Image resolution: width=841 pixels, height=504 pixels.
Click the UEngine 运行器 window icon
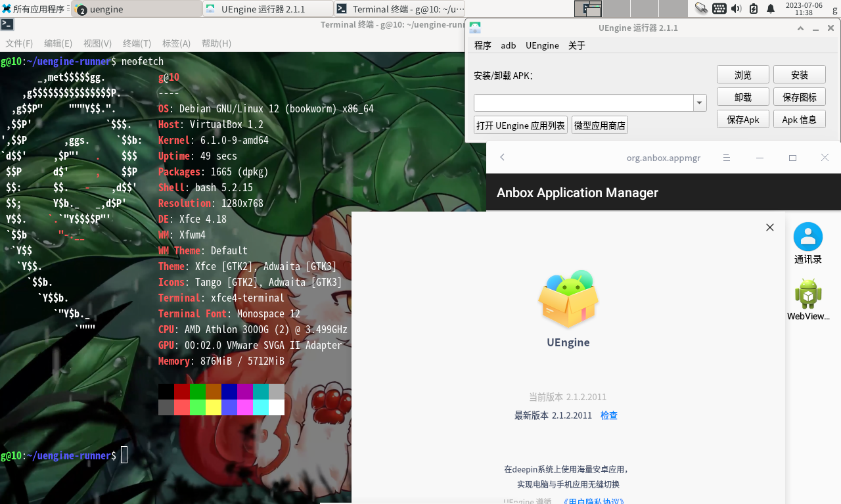pos(475,28)
